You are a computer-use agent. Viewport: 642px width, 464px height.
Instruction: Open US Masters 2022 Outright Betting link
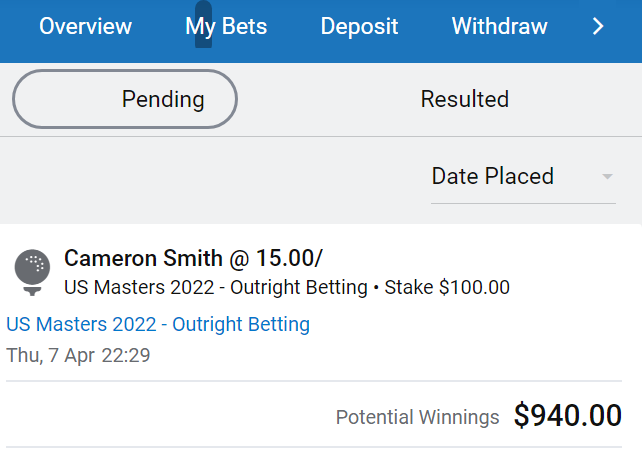click(158, 325)
